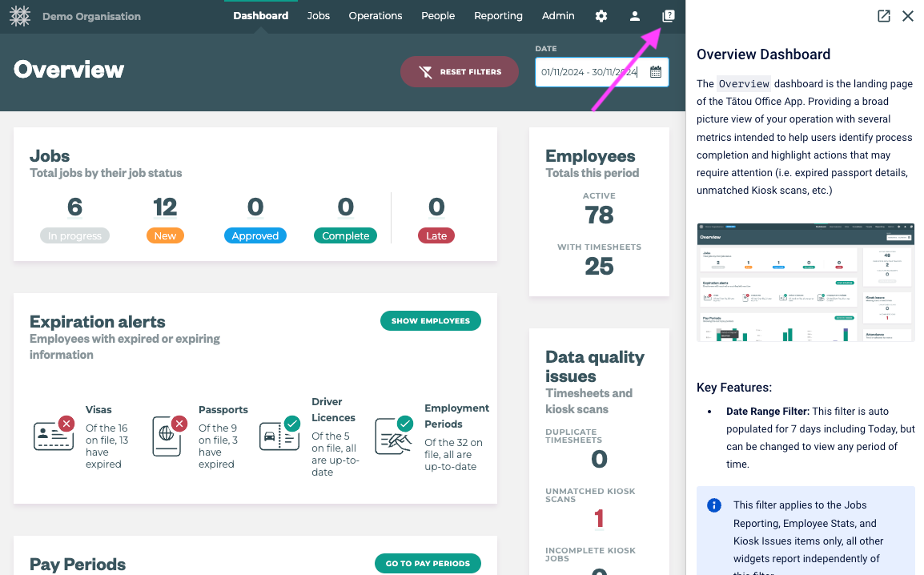This screenshot has width=924, height=575.
Task: Click the date range input field
Action: click(x=590, y=72)
